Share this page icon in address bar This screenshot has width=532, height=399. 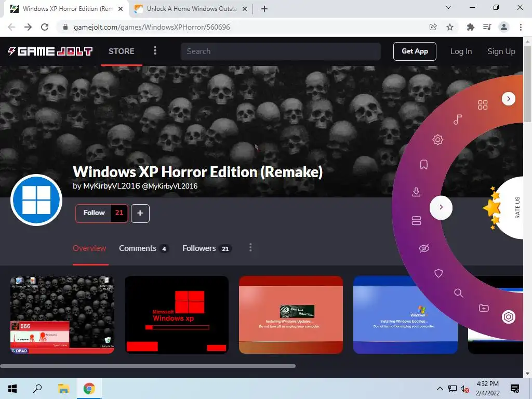click(433, 27)
